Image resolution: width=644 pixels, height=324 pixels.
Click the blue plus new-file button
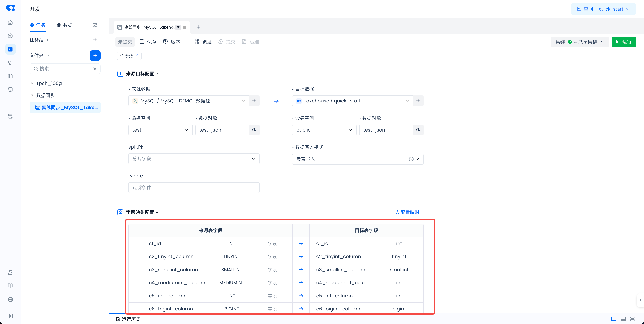pos(95,55)
